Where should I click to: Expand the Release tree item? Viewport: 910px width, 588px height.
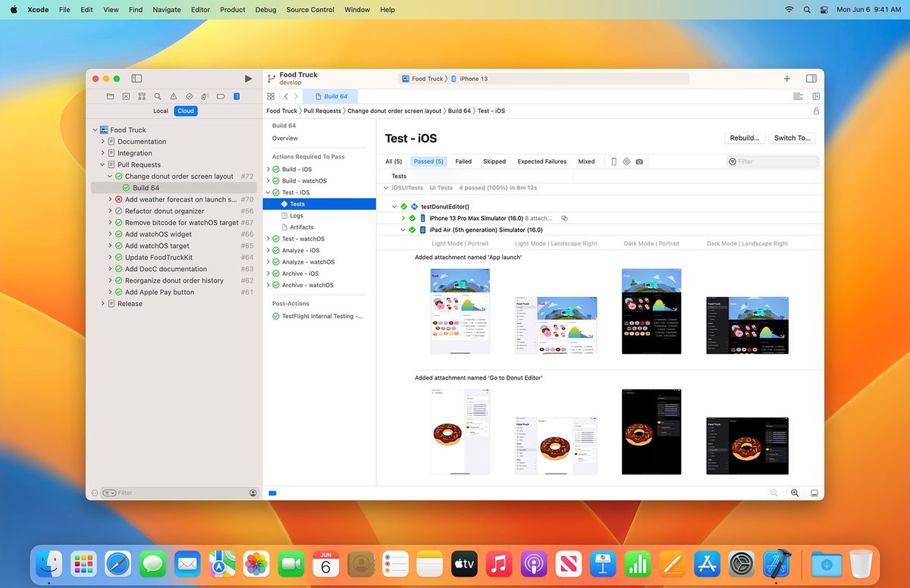103,304
